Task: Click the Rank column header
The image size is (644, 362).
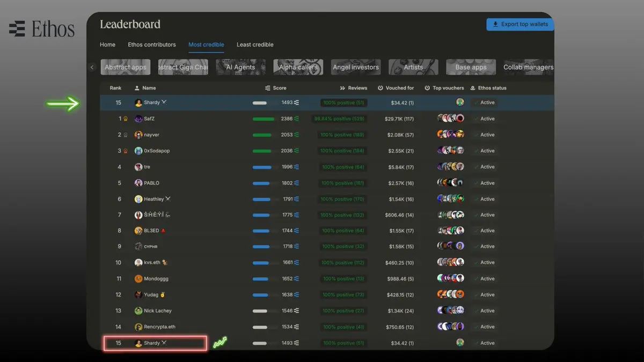Action: click(115, 88)
